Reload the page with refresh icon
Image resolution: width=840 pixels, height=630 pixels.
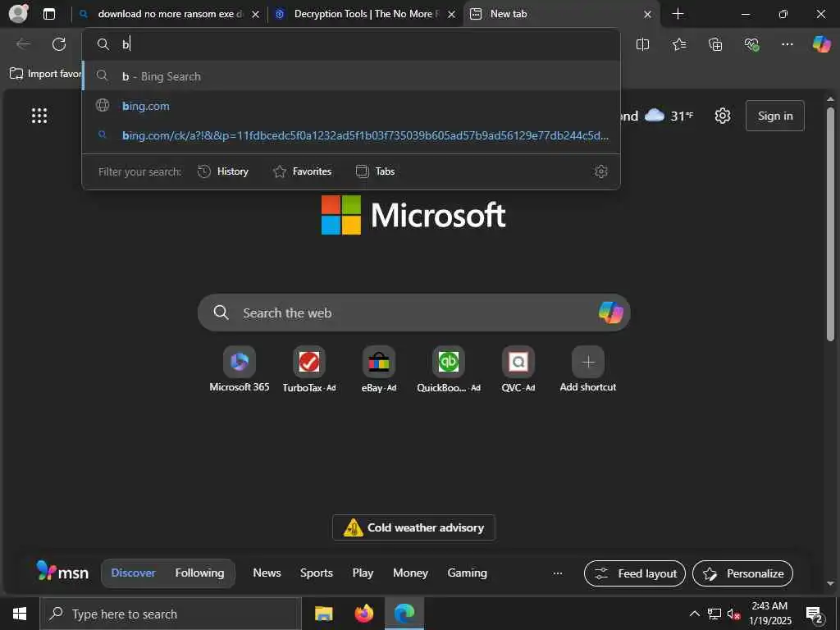click(x=59, y=44)
